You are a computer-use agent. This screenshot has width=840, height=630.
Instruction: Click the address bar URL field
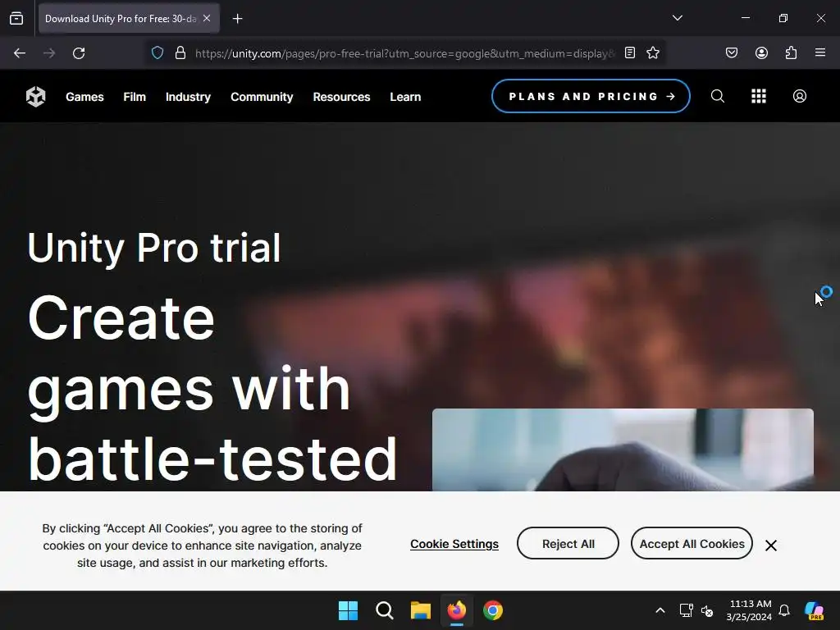pos(404,53)
